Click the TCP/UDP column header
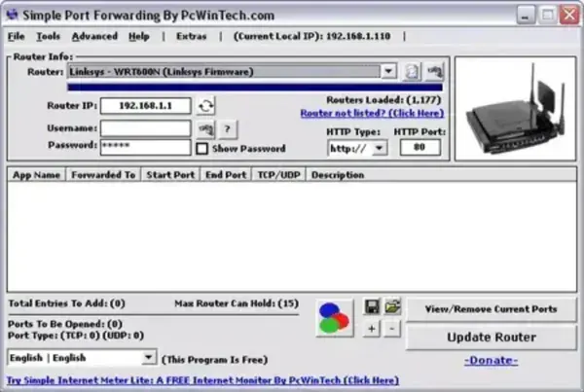 (279, 175)
